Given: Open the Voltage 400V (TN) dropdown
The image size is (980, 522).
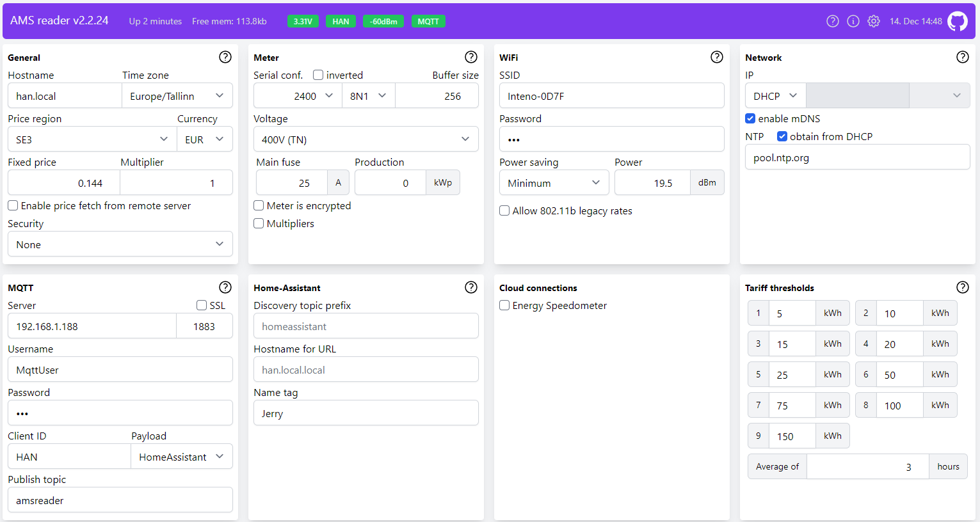Looking at the screenshot, I should coord(366,139).
